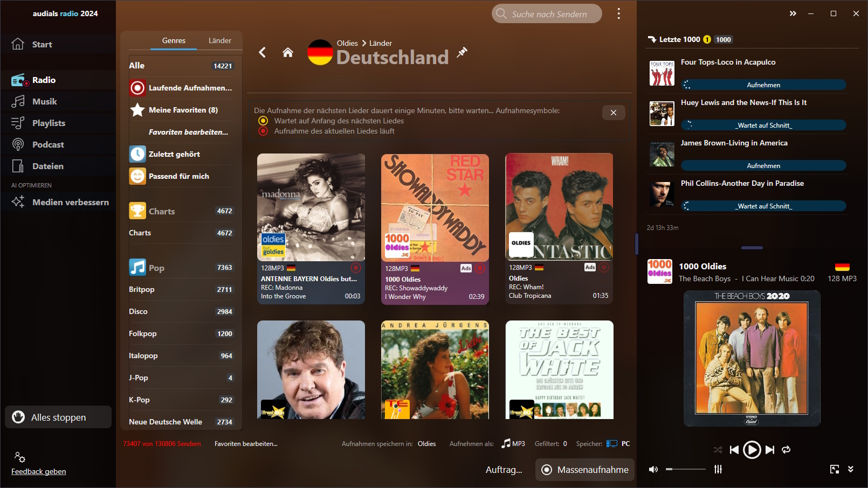Select the Pop category music icon
Viewport: 868px width, 488px height.
(x=137, y=267)
